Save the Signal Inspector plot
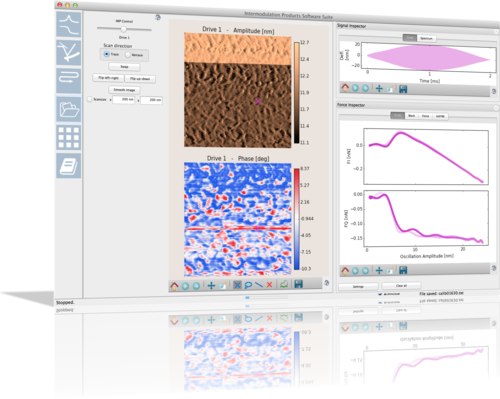 [x=403, y=89]
